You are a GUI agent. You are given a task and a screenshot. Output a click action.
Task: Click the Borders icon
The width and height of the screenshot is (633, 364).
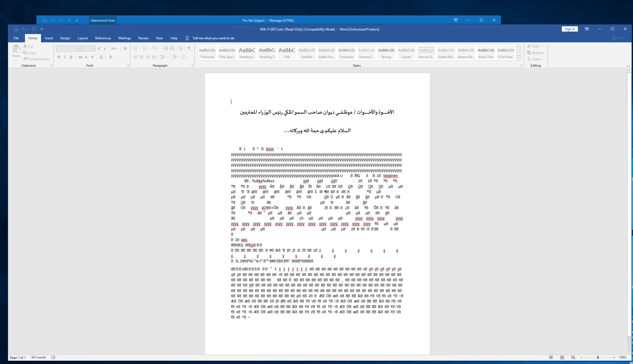(183, 57)
